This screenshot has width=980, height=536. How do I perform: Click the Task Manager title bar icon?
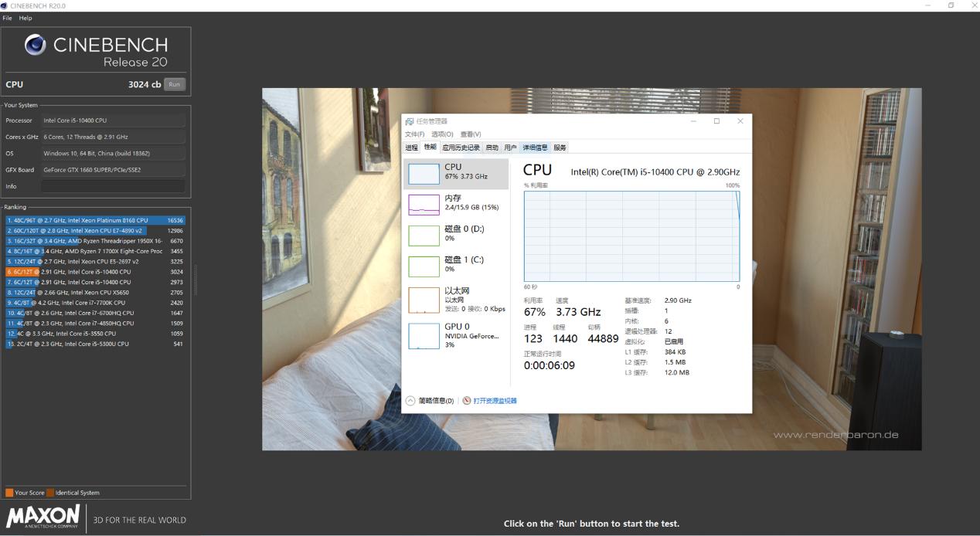pos(410,121)
